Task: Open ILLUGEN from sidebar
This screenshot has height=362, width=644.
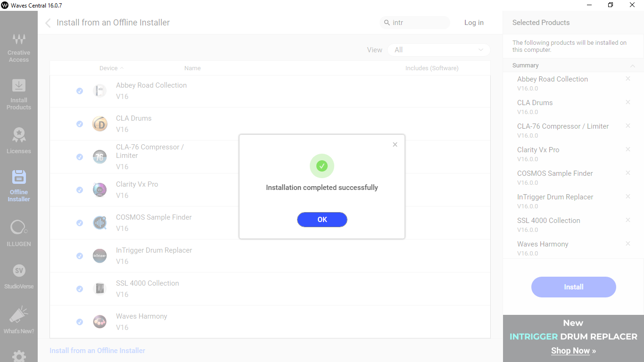Action: (19, 234)
